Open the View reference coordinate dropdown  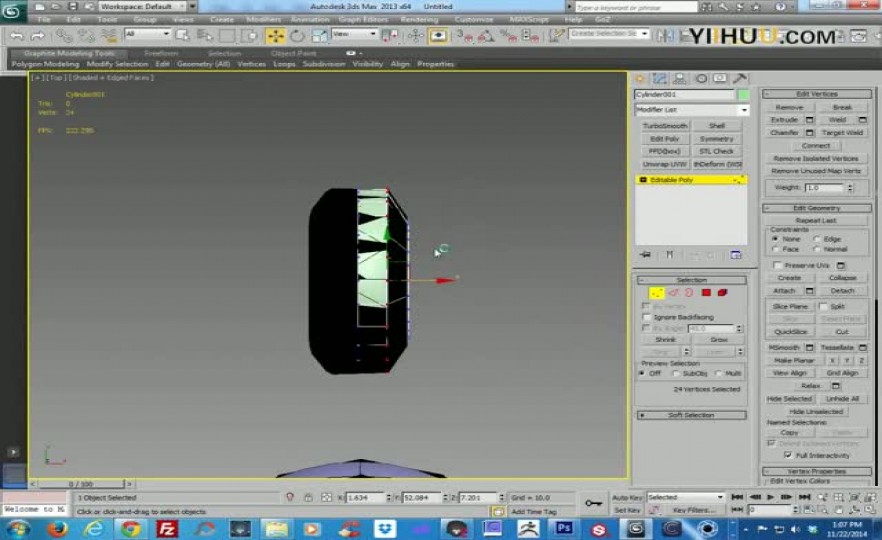(354, 34)
